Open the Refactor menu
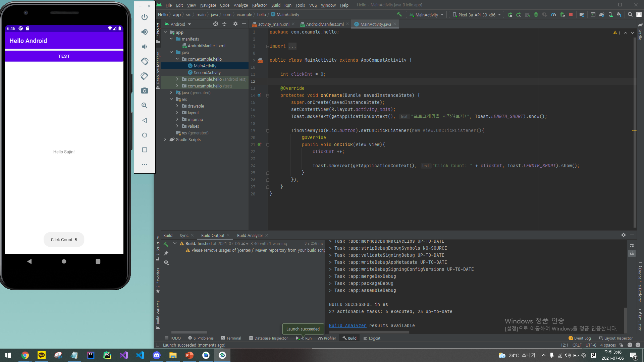Viewport: 644px width, 362px height. pos(259,5)
